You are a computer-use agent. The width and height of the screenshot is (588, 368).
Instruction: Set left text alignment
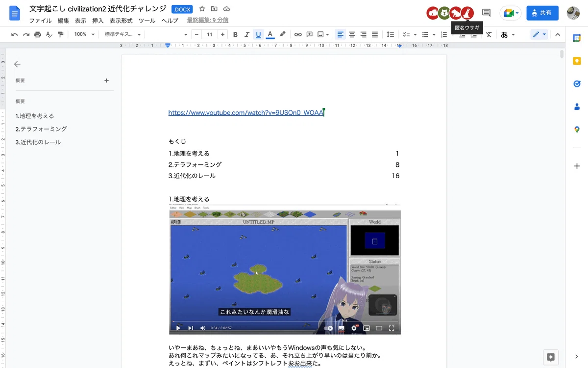coord(340,34)
